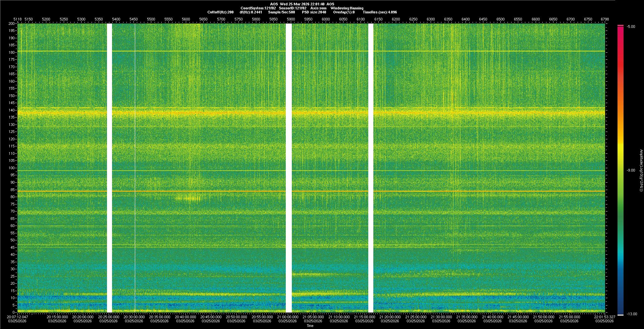Viewport: 644px width, 329px height.
Task: Click the white data gap near 21:00:00
Action: [288, 168]
